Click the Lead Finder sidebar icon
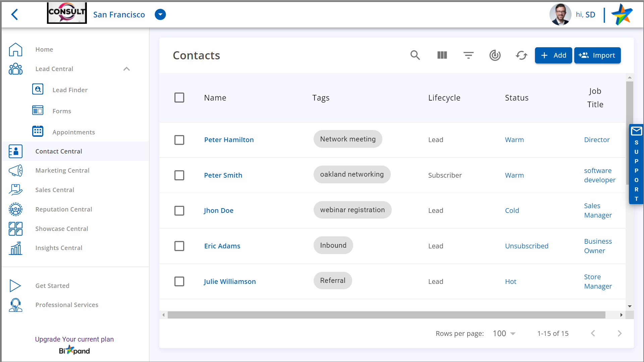The image size is (644, 362). coord(38,89)
